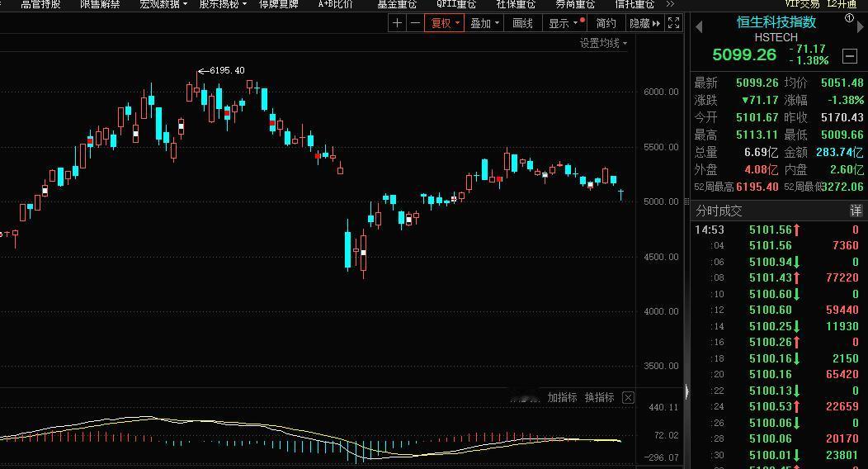Open 高管持股 menu item
This screenshot has width=868, height=469.
point(40,4)
